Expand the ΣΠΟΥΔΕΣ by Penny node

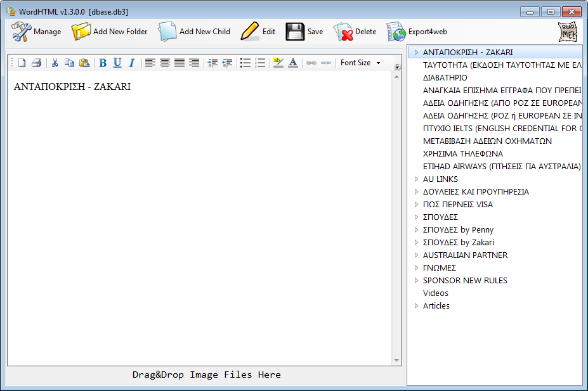click(416, 229)
